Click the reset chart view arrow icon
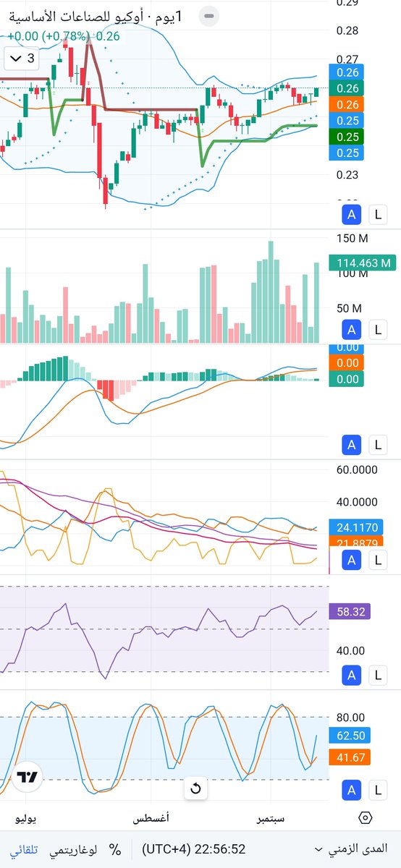 pyautogui.click(x=195, y=788)
